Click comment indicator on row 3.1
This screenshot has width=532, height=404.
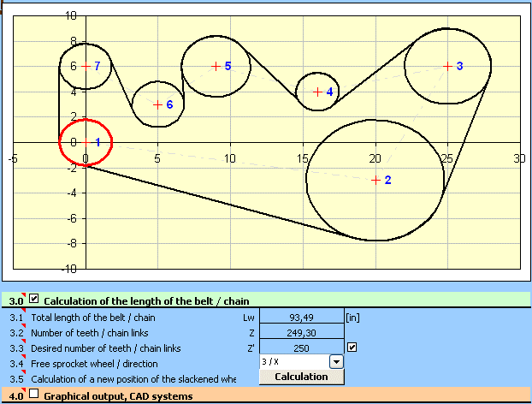(x=25, y=312)
